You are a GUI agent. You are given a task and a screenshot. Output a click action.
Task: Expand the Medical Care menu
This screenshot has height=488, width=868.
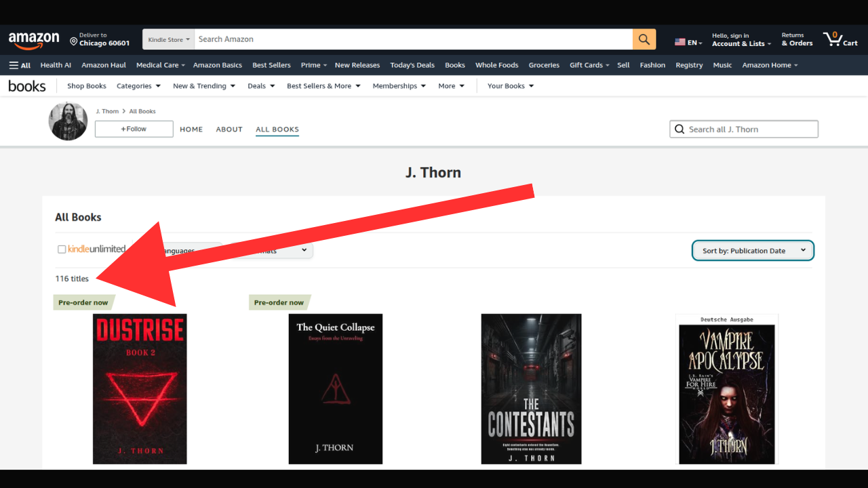click(161, 65)
